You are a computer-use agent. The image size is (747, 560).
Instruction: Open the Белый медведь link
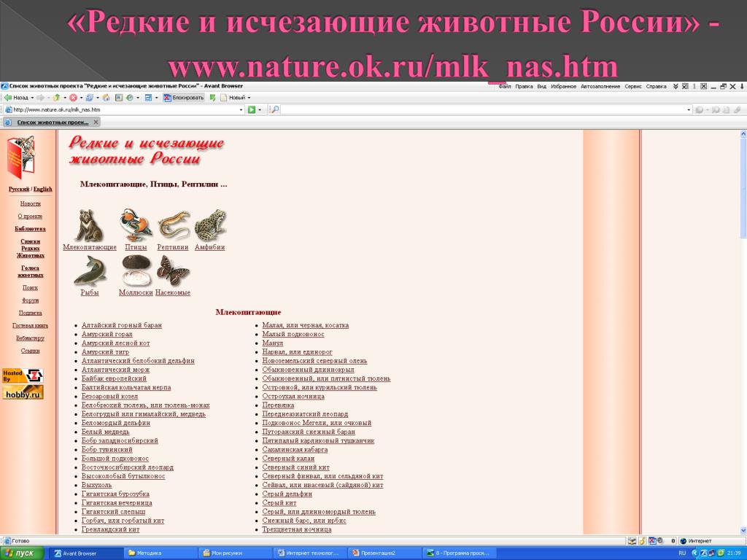click(105, 432)
